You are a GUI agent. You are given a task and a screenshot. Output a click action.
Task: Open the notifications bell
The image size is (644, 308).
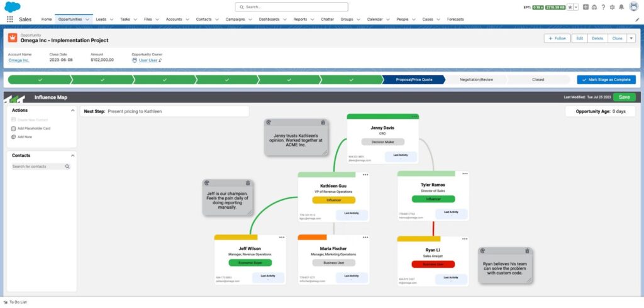(621, 7)
